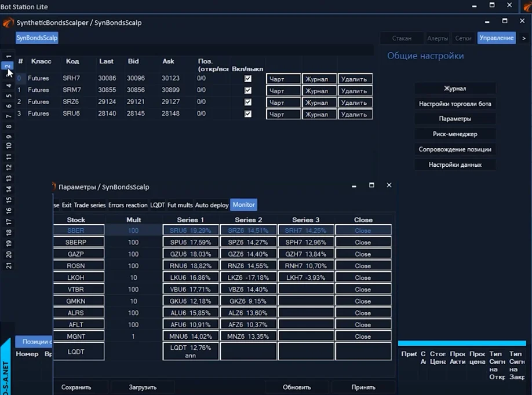The image size is (532, 395).
Task: Click the LQDT 12,76% ann cell
Action: 191,351
